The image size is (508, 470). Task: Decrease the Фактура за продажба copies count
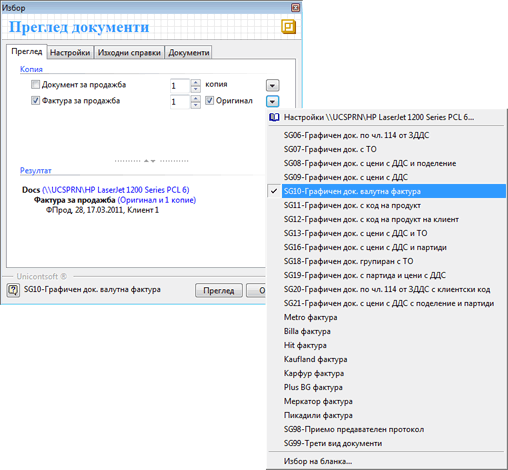pos(196,105)
